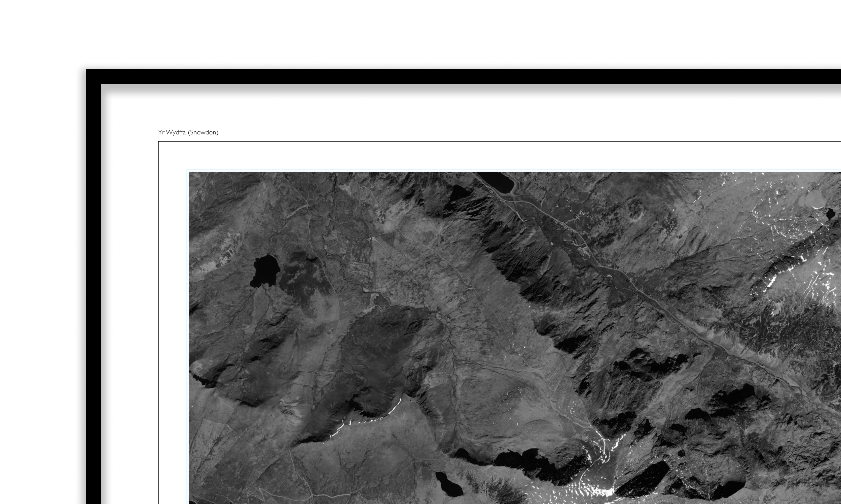Click the word 'Wydffa' in the caption
Image resolution: width=841 pixels, height=504 pixels.
[x=176, y=132]
